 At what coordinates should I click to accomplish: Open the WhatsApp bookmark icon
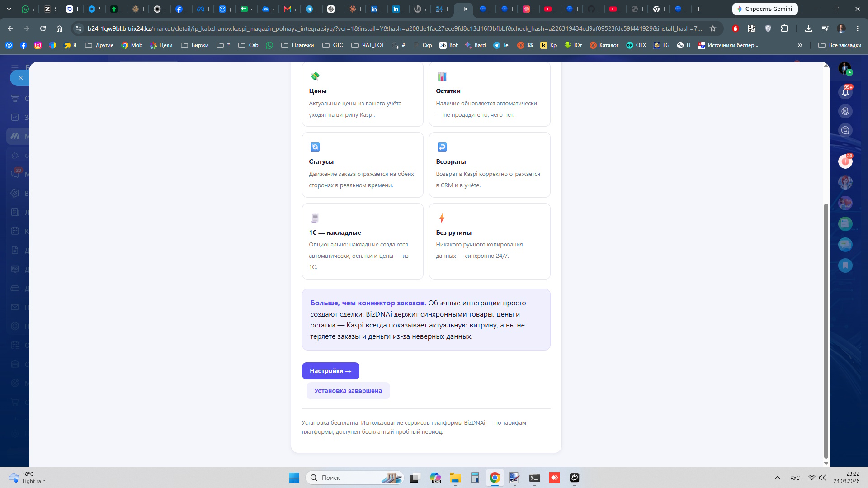point(269,45)
